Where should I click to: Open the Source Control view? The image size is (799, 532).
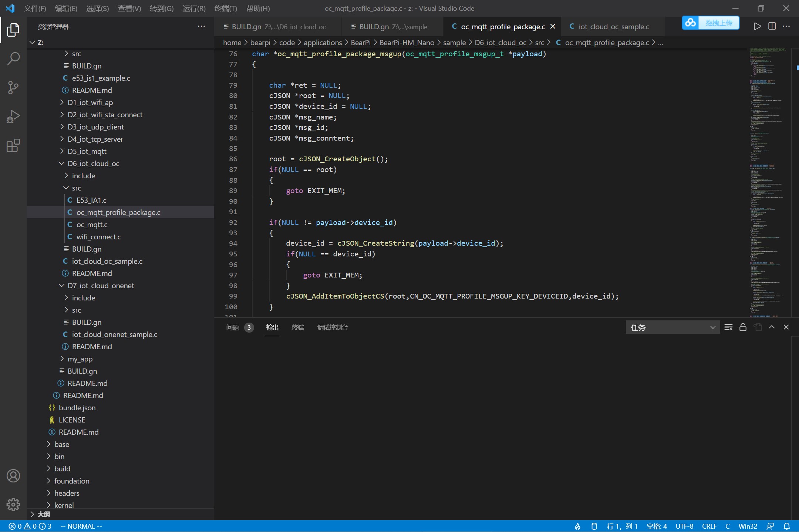point(13,88)
